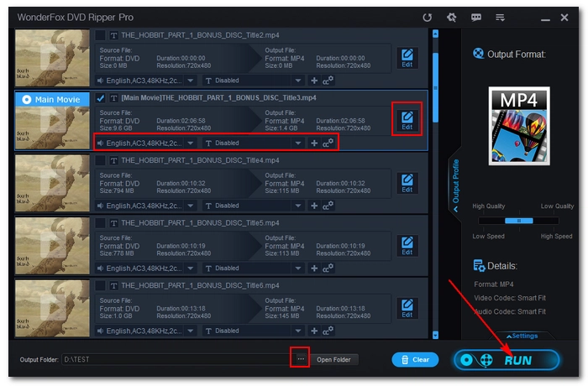This screenshot has width=588, height=386.
Task: Open closed-caption settings for Title2
Action: pos(328,81)
